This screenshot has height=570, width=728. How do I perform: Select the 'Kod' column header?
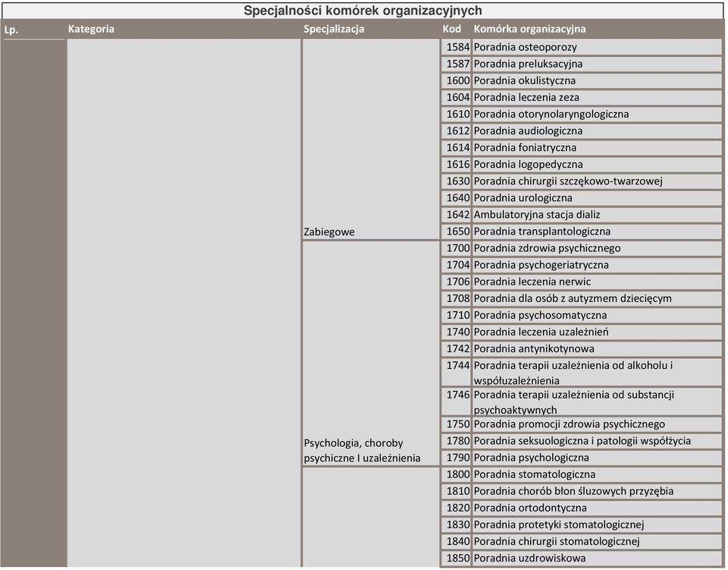pyautogui.click(x=452, y=29)
